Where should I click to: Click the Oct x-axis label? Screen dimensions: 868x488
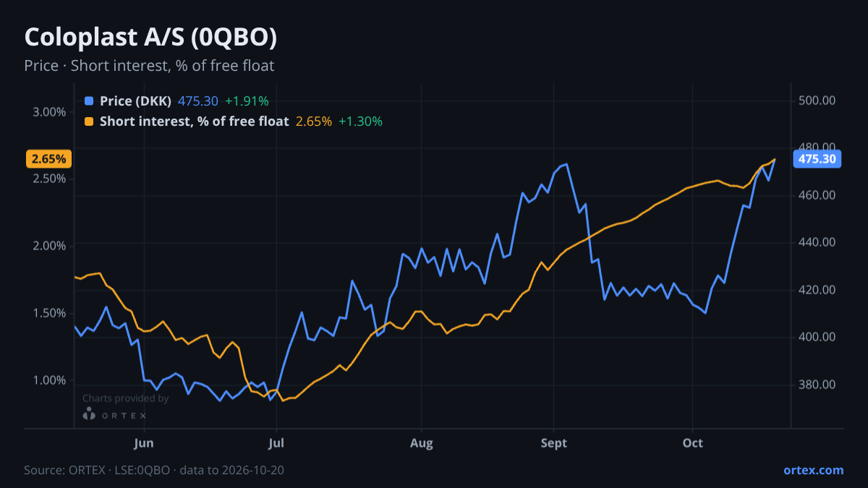click(693, 442)
